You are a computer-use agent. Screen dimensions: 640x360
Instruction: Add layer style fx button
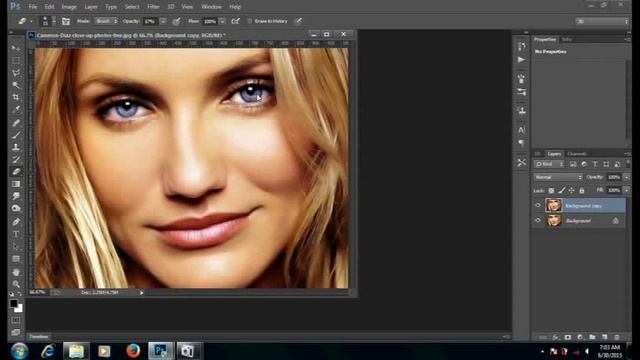(x=556, y=337)
